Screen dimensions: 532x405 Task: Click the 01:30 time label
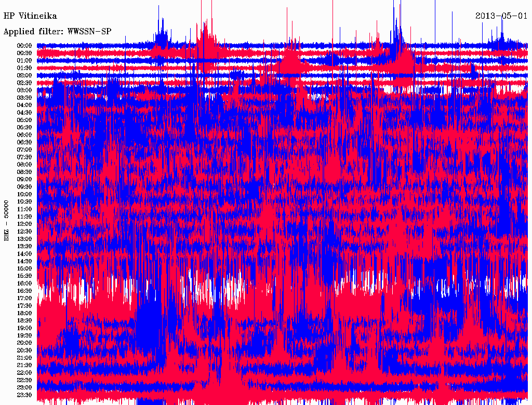[x=24, y=68]
